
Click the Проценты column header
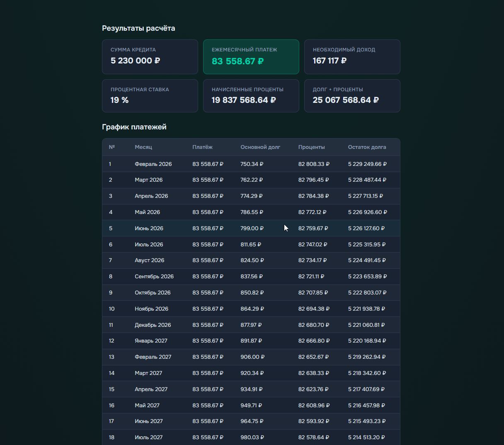point(311,147)
